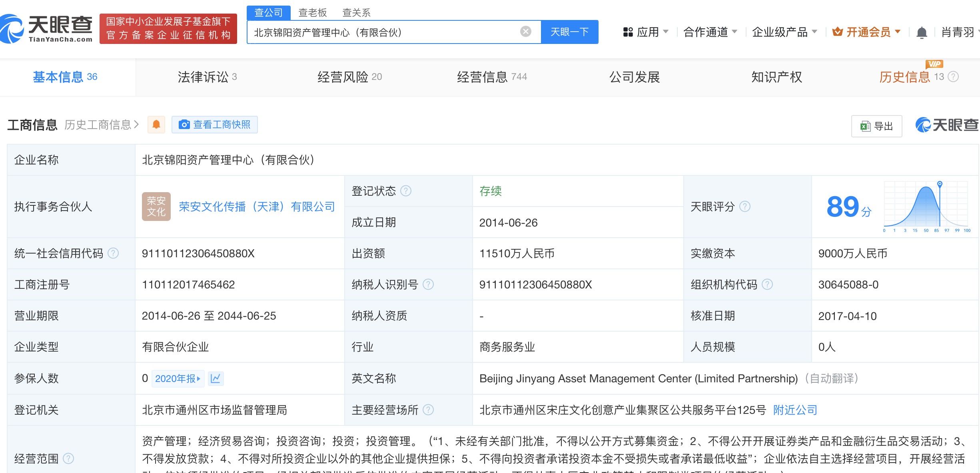Viewport: 980px width, 473px height.
Task: Click credit code value 91110112306450880X in 统一社会信用代码 row
Action: [198, 253]
